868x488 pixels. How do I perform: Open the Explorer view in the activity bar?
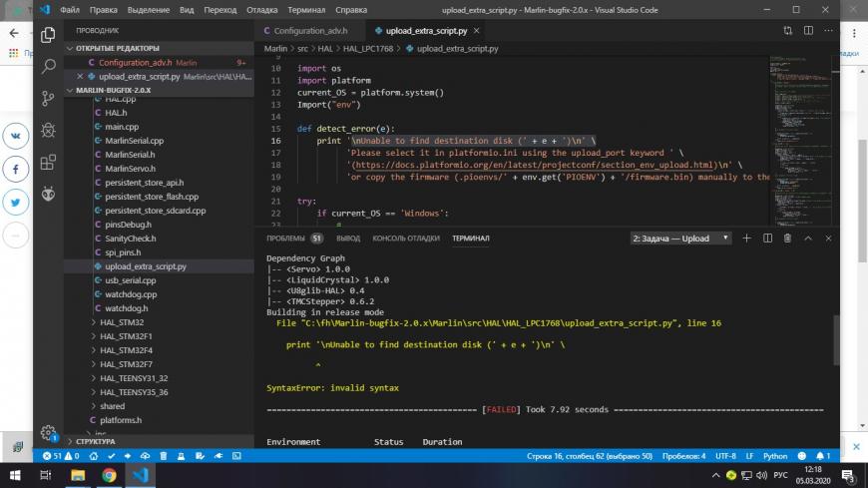[x=48, y=35]
